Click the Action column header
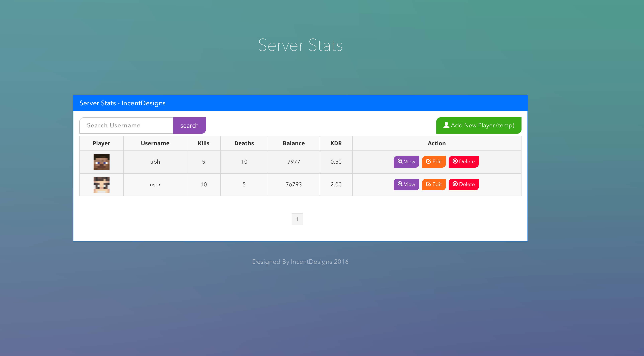 point(437,143)
